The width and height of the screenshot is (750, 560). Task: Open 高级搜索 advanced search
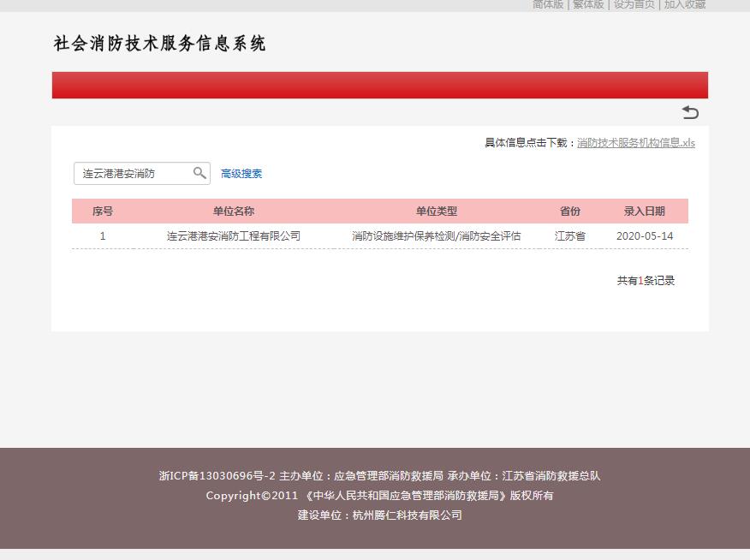point(241,173)
